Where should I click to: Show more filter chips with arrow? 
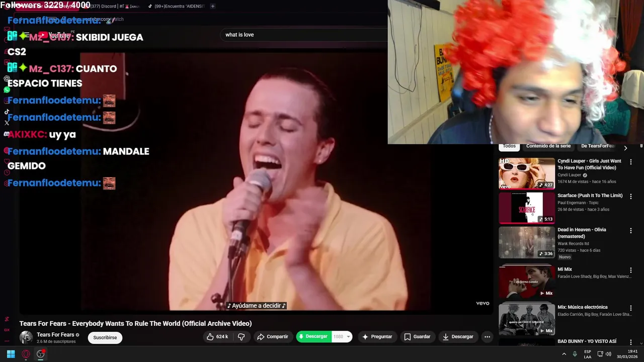pyautogui.click(x=625, y=148)
